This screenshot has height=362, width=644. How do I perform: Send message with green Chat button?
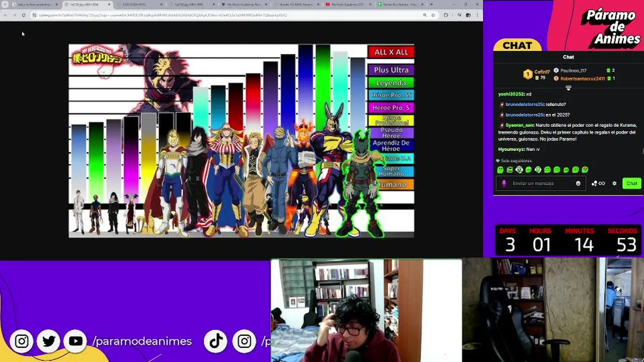(x=631, y=184)
